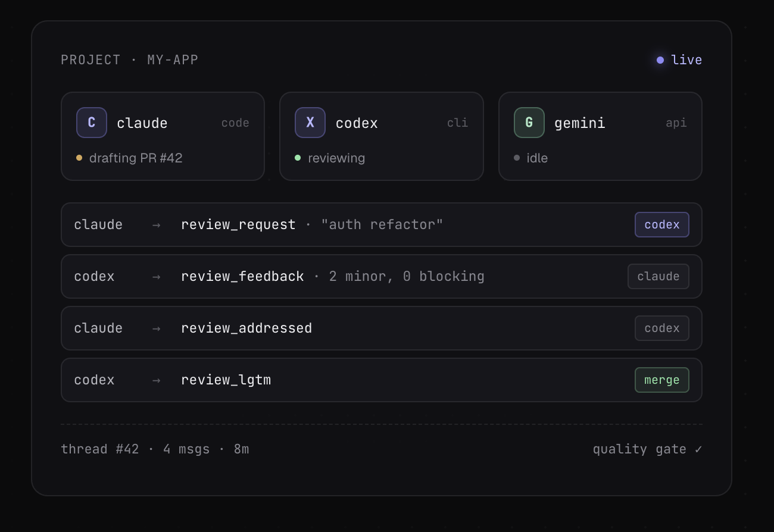Click the "auth refactor" quoted text
The height and width of the screenshot is (532, 774).
tap(382, 225)
